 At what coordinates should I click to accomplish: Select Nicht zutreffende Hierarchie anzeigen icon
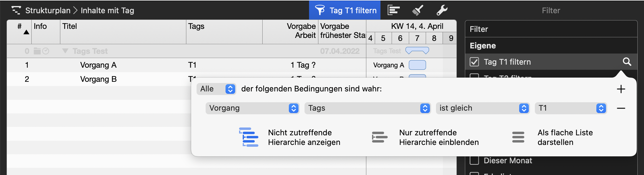(249, 137)
